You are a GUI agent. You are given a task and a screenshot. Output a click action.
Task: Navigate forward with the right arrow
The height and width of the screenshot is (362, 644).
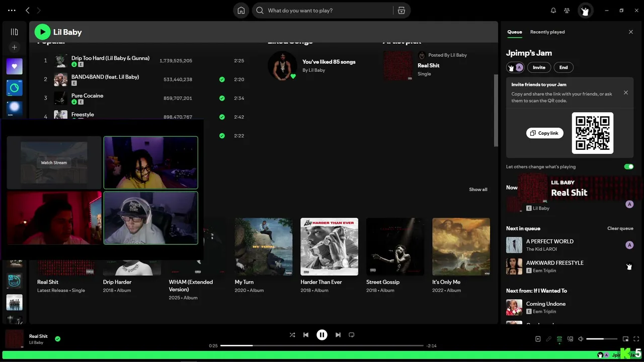point(39,10)
